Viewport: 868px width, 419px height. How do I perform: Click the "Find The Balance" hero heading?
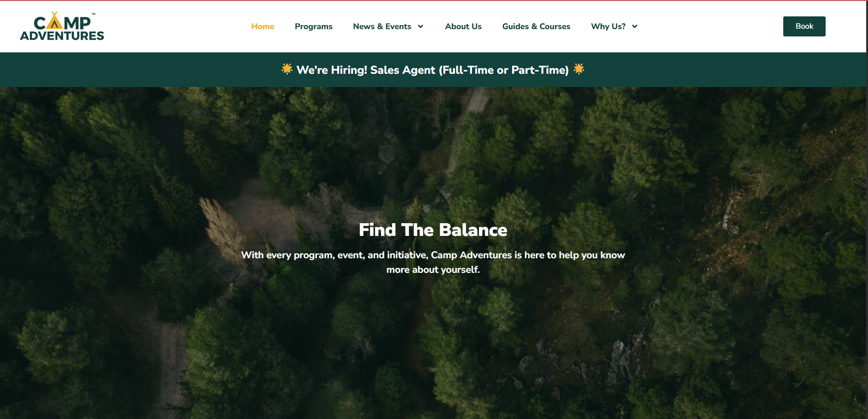pos(433,230)
